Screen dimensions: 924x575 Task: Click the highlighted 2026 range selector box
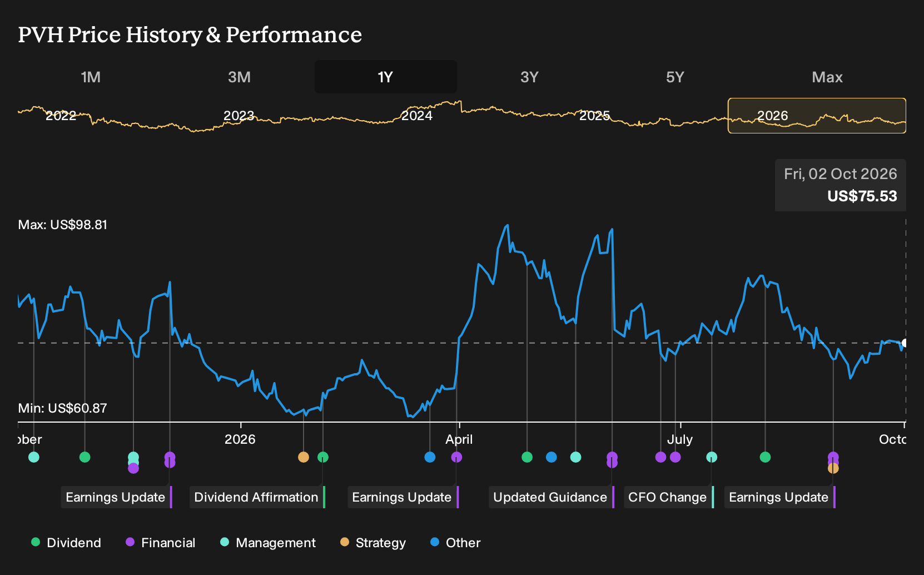pyautogui.click(x=817, y=116)
